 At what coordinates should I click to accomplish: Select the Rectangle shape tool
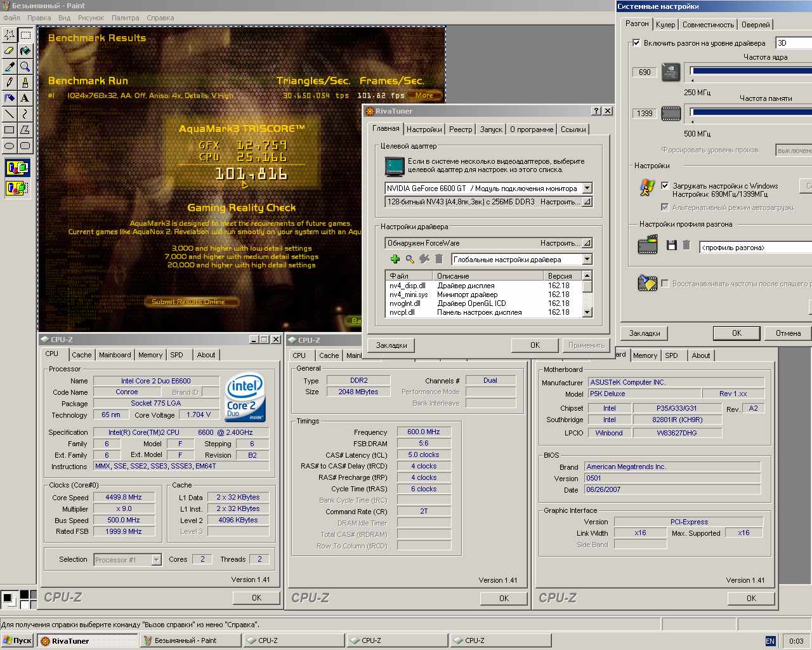[x=10, y=130]
